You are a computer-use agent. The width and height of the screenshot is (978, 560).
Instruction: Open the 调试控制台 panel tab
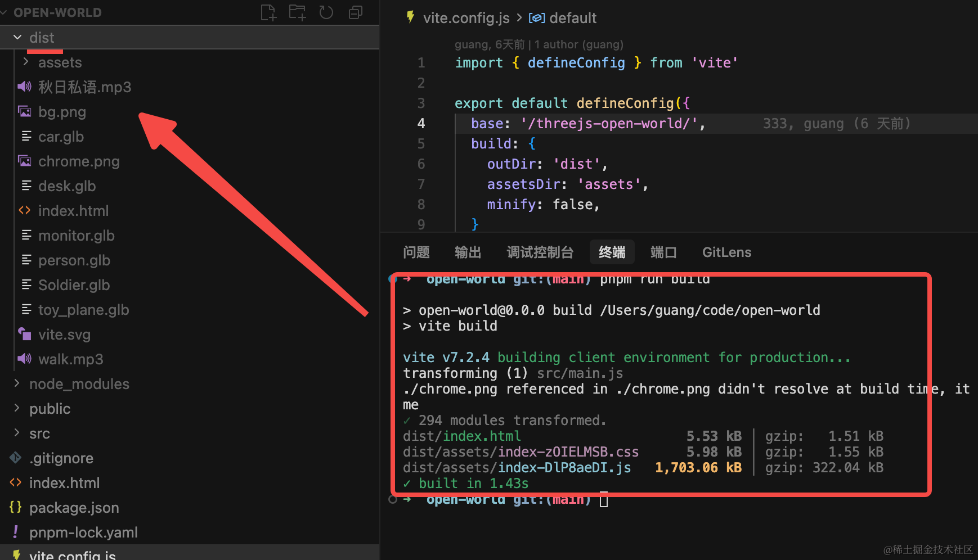(x=540, y=252)
